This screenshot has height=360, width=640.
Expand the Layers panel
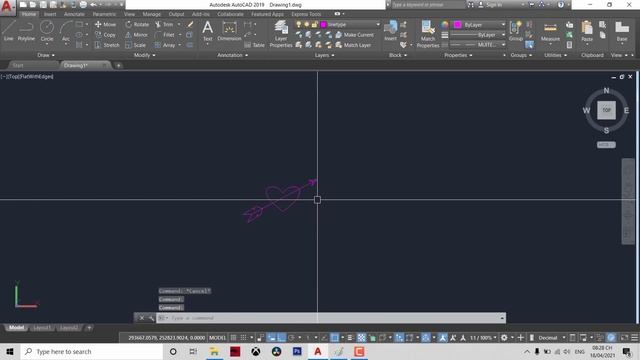pos(324,55)
